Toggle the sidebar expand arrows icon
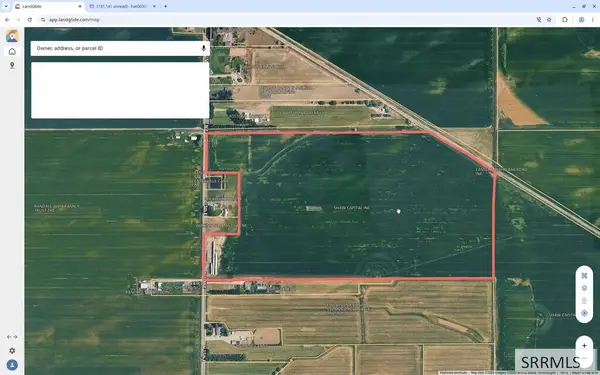 click(12, 337)
